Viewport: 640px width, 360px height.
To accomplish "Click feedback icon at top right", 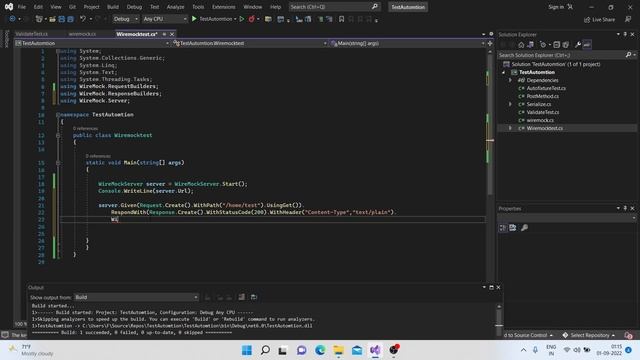I will [628, 19].
